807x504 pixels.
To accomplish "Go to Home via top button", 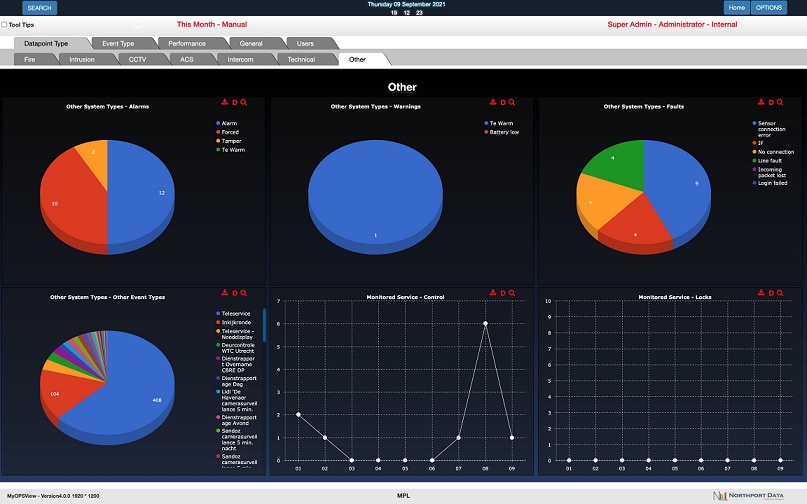I will tap(736, 7).
